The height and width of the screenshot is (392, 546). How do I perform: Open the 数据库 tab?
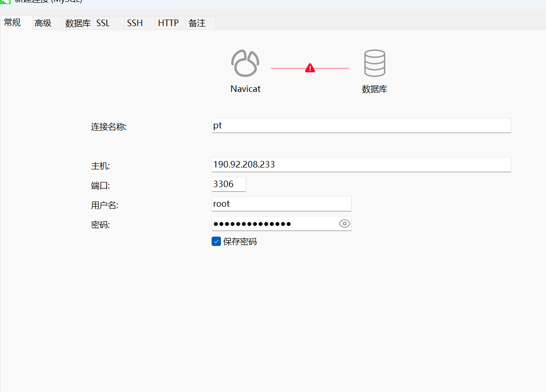point(78,23)
